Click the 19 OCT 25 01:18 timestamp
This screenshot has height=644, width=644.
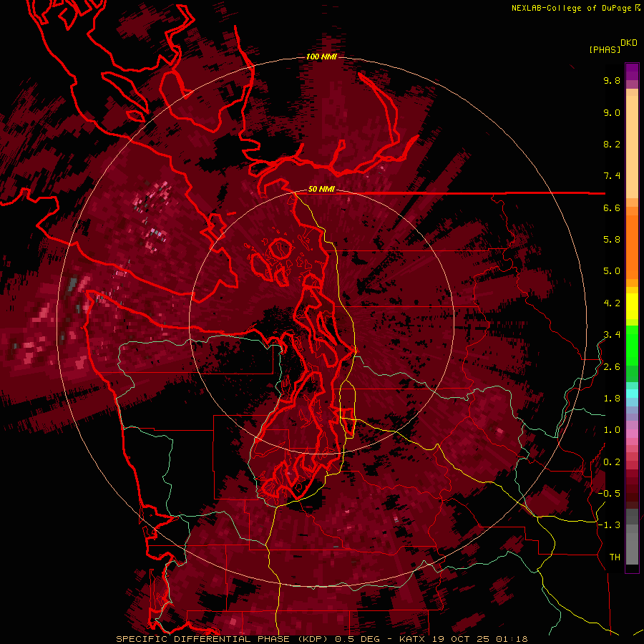480,639
